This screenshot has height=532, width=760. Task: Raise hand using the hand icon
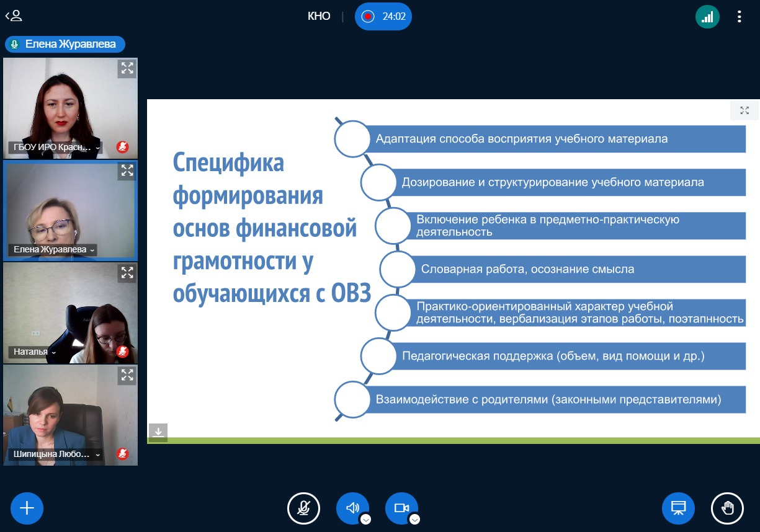tap(727, 508)
